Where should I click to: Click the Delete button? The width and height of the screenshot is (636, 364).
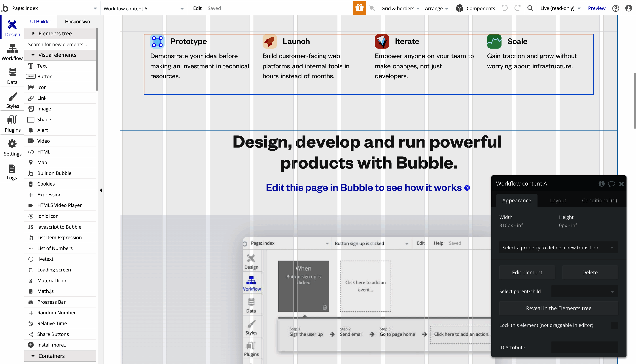coord(590,273)
